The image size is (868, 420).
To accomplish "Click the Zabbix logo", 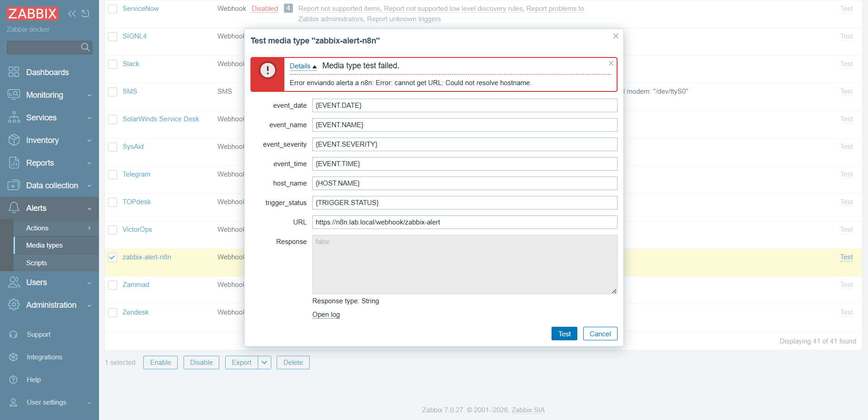I will coord(33,14).
